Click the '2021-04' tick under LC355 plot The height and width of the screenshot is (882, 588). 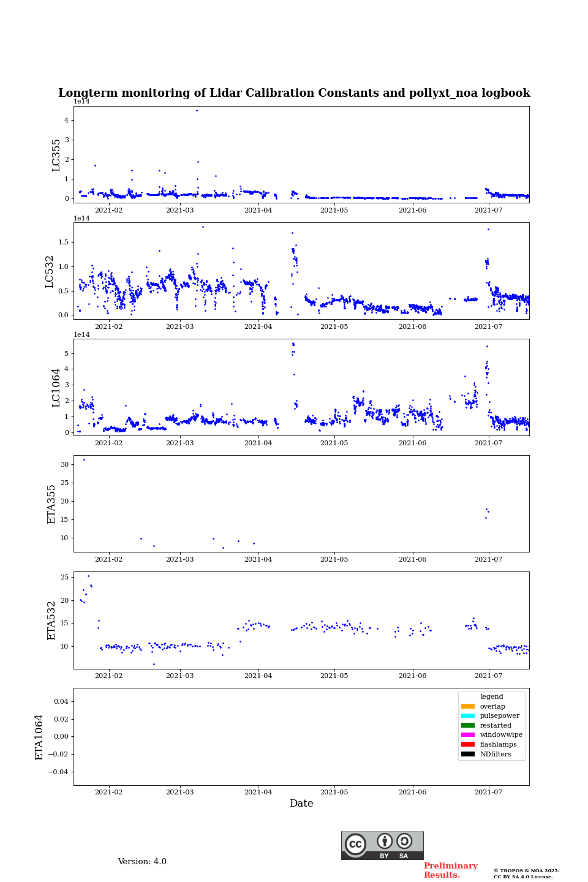pos(258,210)
